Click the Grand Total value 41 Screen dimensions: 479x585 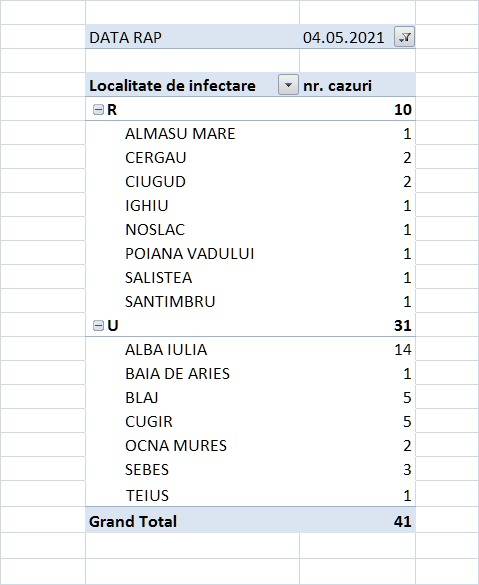click(x=403, y=521)
